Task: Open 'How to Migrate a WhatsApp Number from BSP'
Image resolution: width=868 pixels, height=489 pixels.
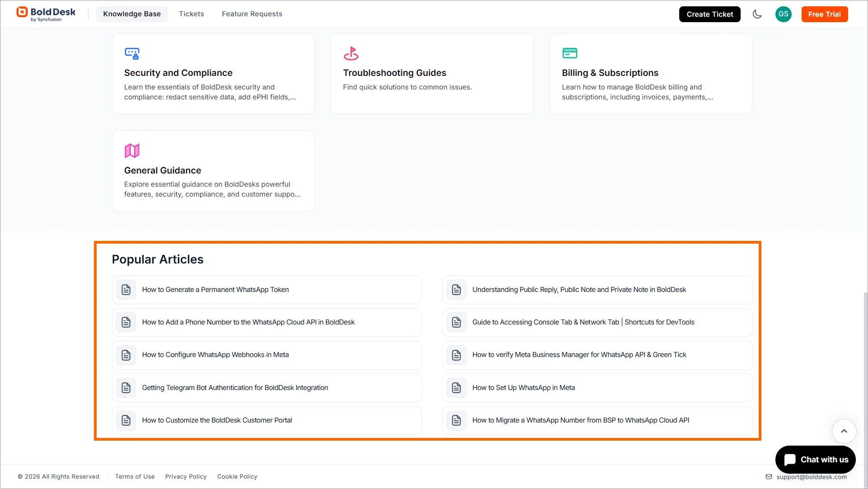Action: pos(597,420)
